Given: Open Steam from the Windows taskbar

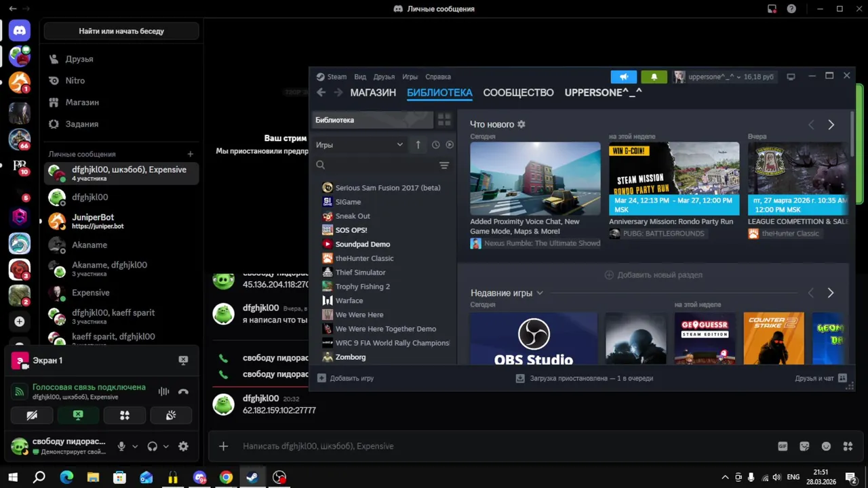Looking at the screenshot, I should [252, 478].
